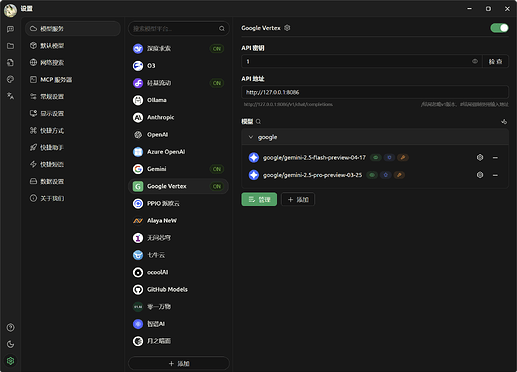The width and height of the screenshot is (517, 372).
Task: Open 关于我们 about page
Action: coord(73,198)
